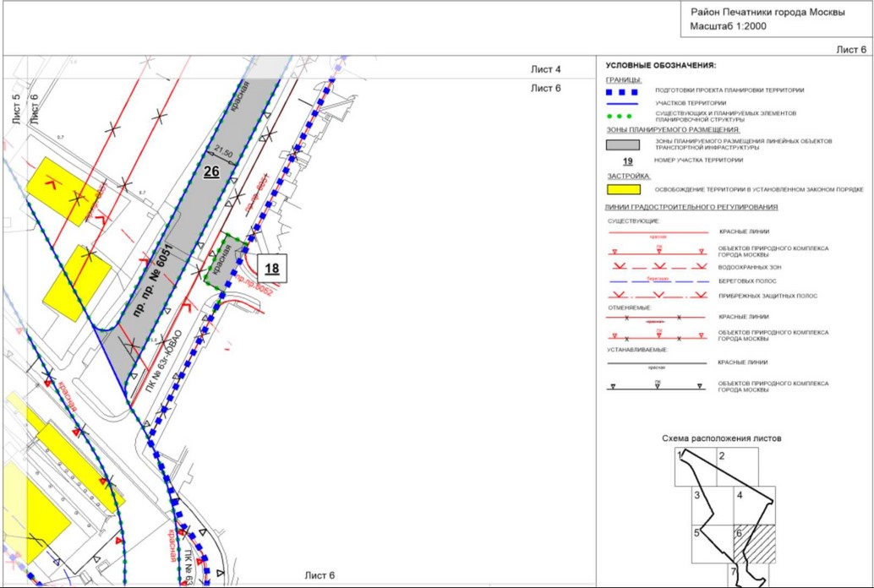Select the "НОМЕР УЧАСТКА ТЕРРИТОРИИ" legend label

click(x=698, y=161)
